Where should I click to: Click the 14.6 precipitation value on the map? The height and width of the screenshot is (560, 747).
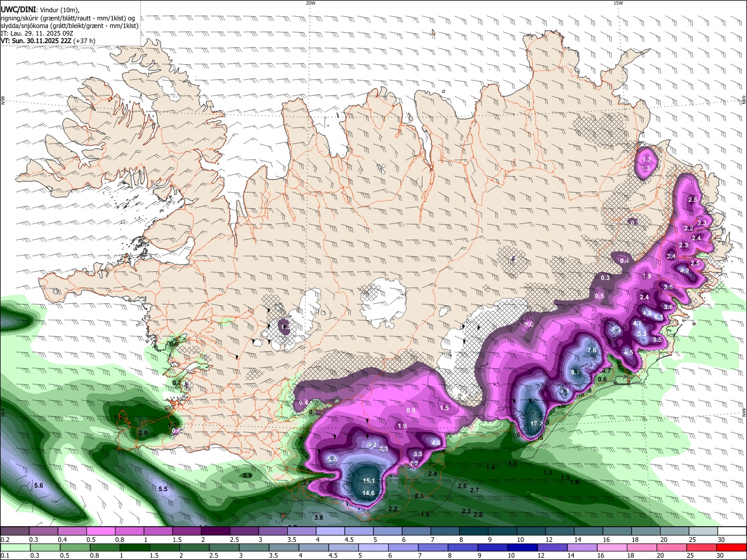(x=368, y=493)
